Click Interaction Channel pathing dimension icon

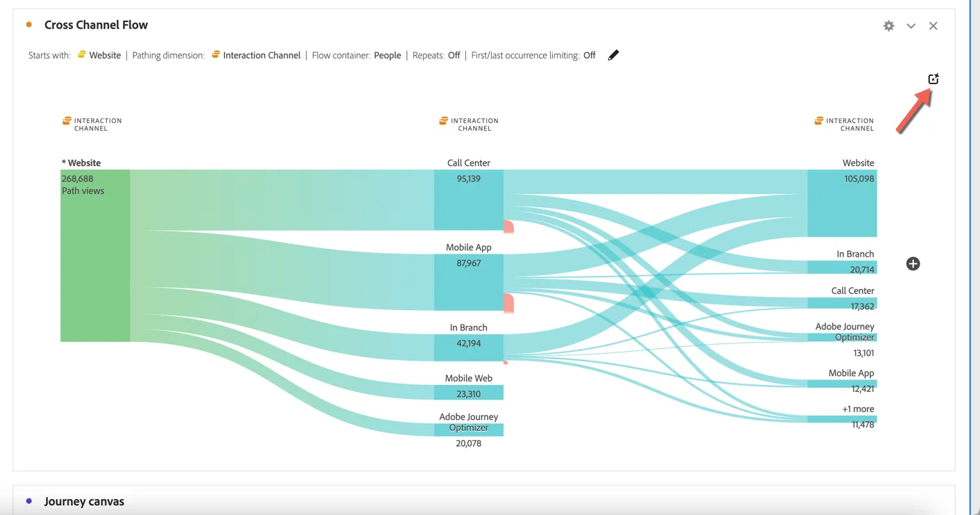pos(216,54)
